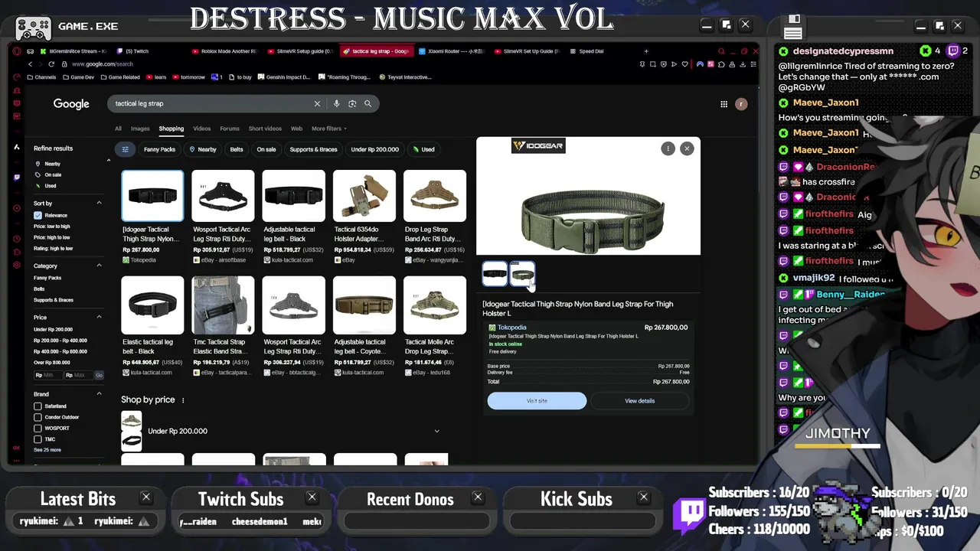Screen dimensions: 980x551
Task: Toggle the Fanny Packs filter chip
Action: (159, 149)
